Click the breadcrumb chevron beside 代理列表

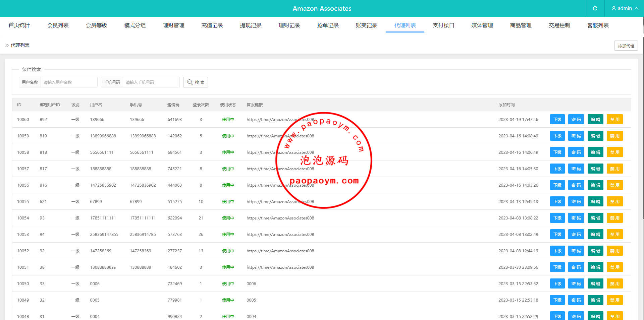pos(7,45)
